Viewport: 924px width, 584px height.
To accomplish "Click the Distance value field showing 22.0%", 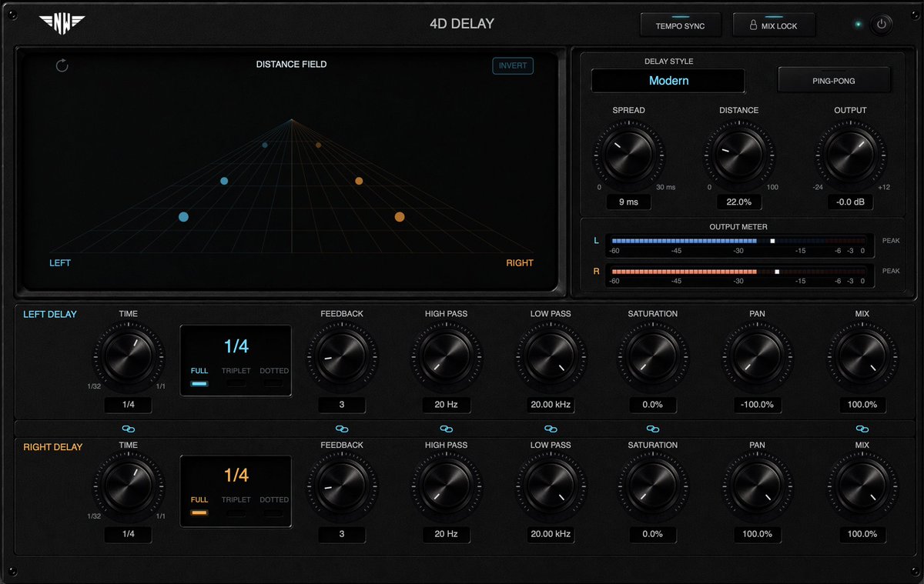I will tap(739, 202).
